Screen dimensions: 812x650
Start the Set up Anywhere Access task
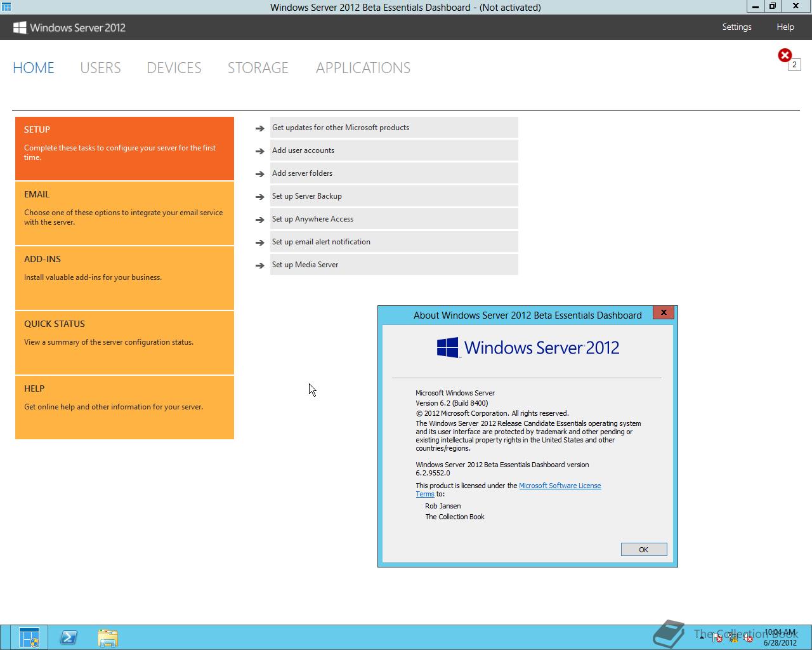(394, 219)
